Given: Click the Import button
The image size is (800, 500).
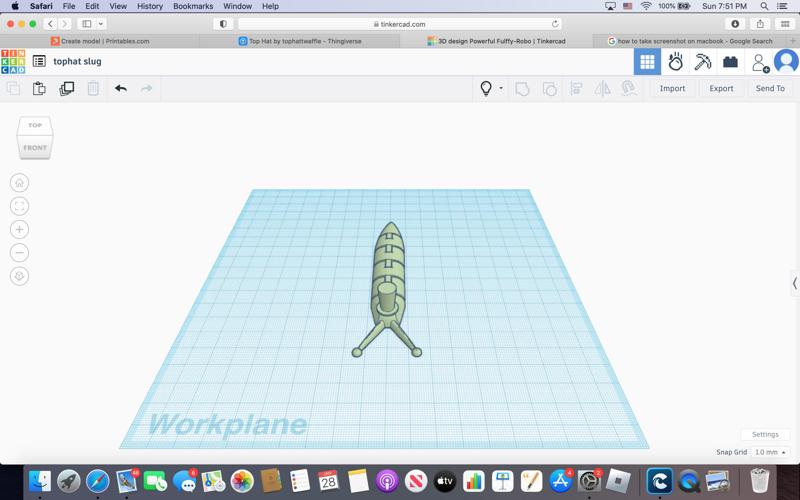Looking at the screenshot, I should 672,88.
